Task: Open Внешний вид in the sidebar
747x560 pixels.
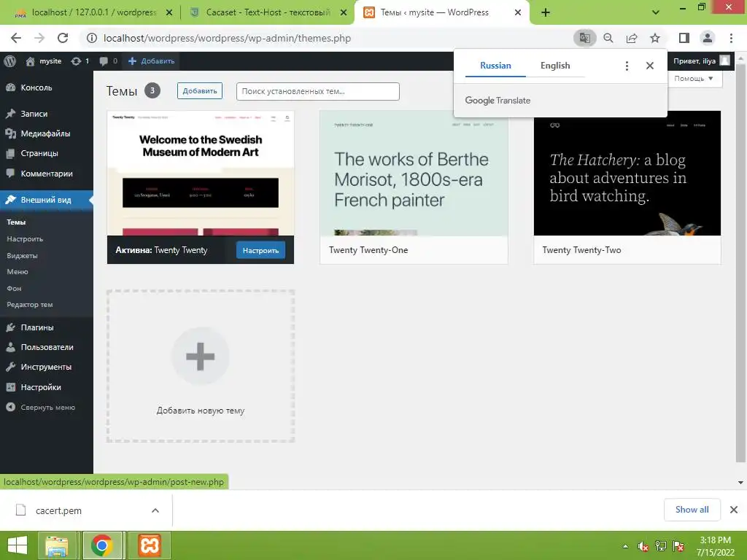Action: click(x=46, y=200)
